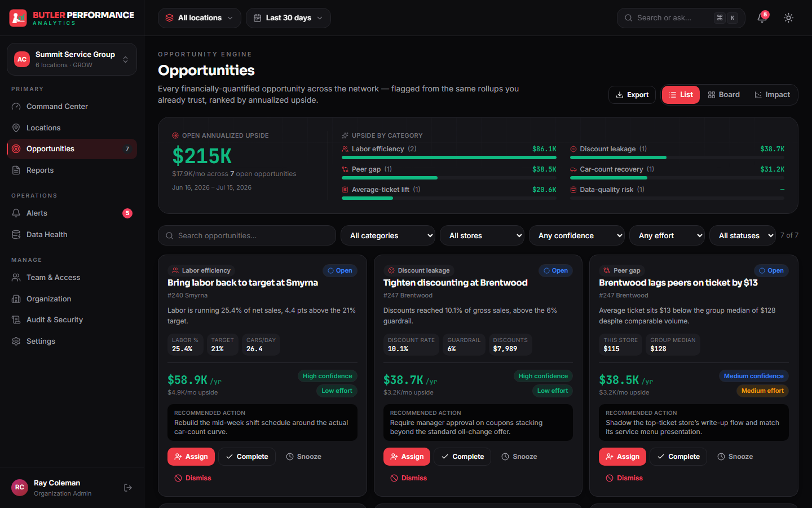Open the All stores filter

(482, 236)
